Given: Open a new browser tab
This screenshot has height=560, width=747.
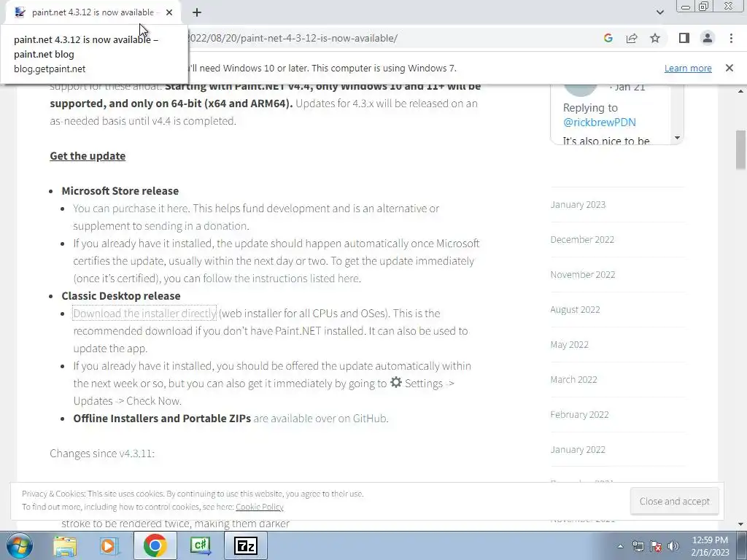Looking at the screenshot, I should tap(197, 12).
